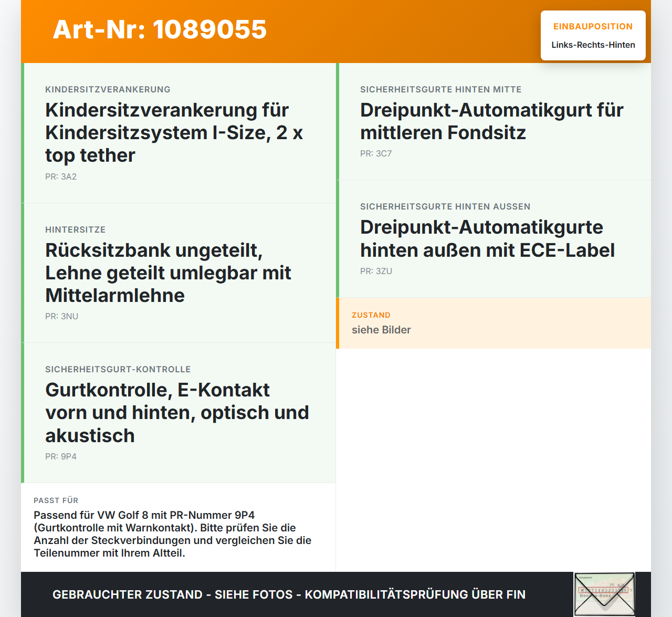Click the GEBRAUCHTER ZUSTAND footer banner text
The width and height of the screenshot is (672, 617).
[289, 594]
